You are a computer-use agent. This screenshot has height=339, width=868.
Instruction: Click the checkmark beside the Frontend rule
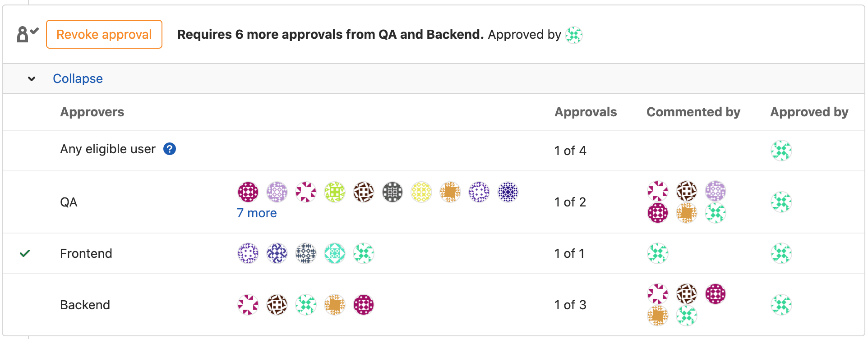pyautogui.click(x=25, y=253)
